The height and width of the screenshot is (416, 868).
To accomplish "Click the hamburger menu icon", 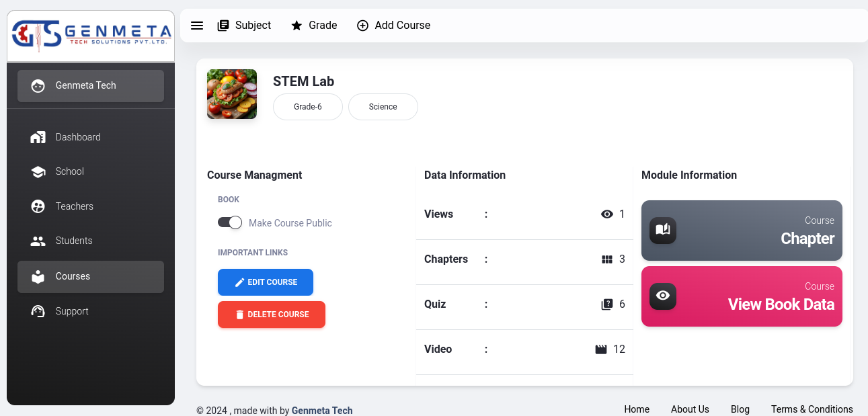I will pos(197,26).
